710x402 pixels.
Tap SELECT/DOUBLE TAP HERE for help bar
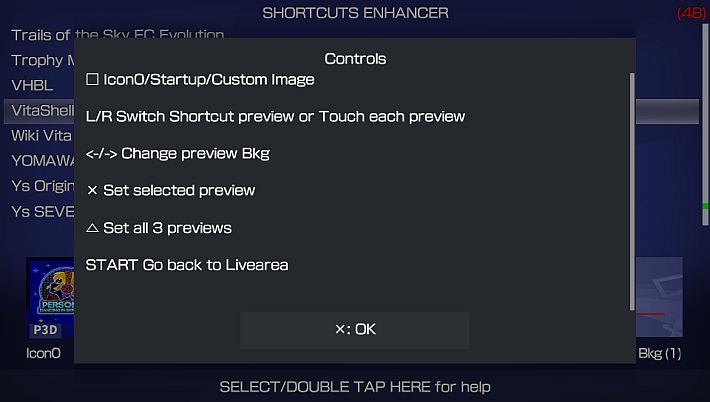[355, 387]
